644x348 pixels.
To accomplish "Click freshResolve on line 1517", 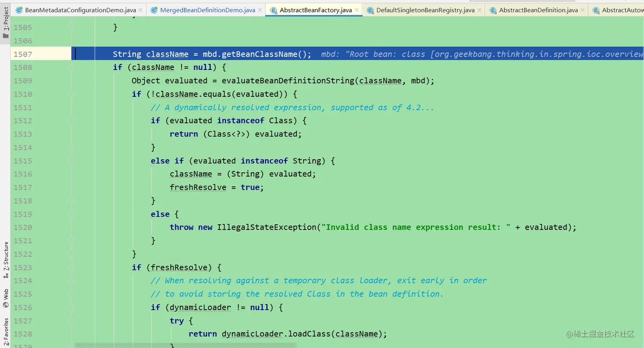I will pos(198,187).
